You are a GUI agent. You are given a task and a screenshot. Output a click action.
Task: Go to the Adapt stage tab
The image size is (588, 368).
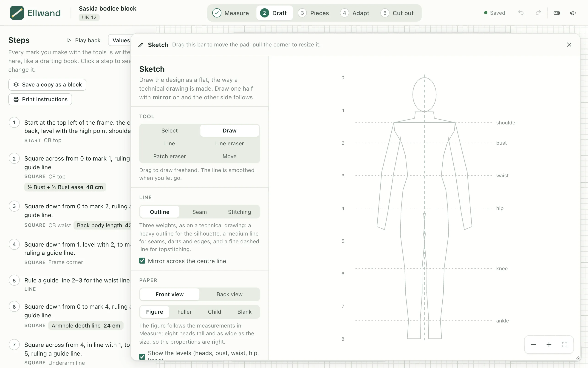click(x=355, y=13)
